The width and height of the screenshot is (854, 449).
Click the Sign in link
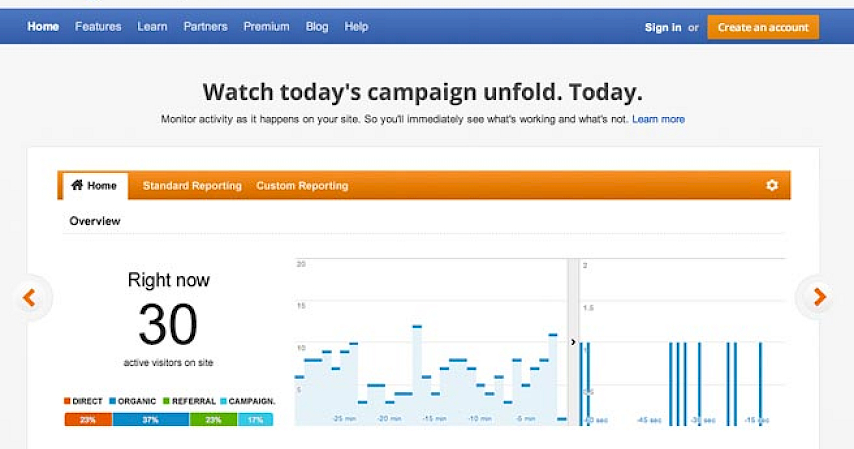click(663, 28)
